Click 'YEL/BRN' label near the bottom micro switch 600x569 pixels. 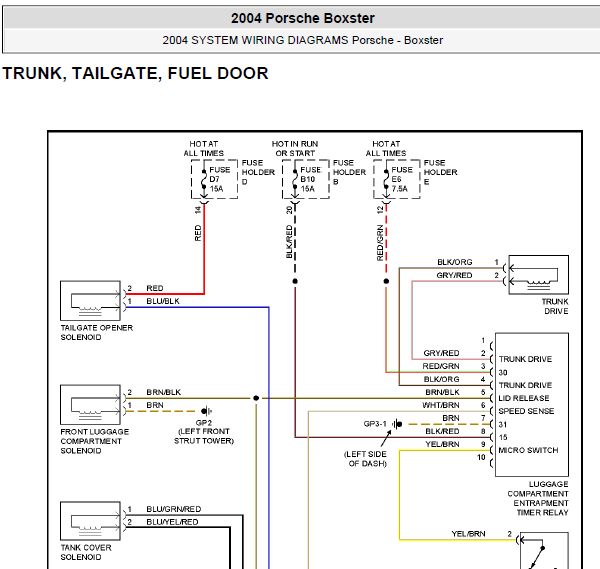468,534
